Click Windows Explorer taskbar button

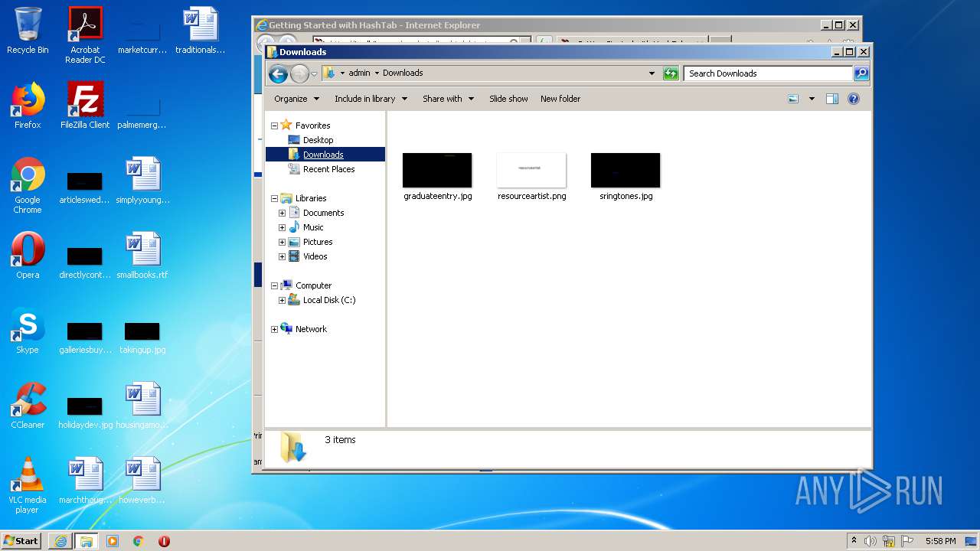pos(87,541)
